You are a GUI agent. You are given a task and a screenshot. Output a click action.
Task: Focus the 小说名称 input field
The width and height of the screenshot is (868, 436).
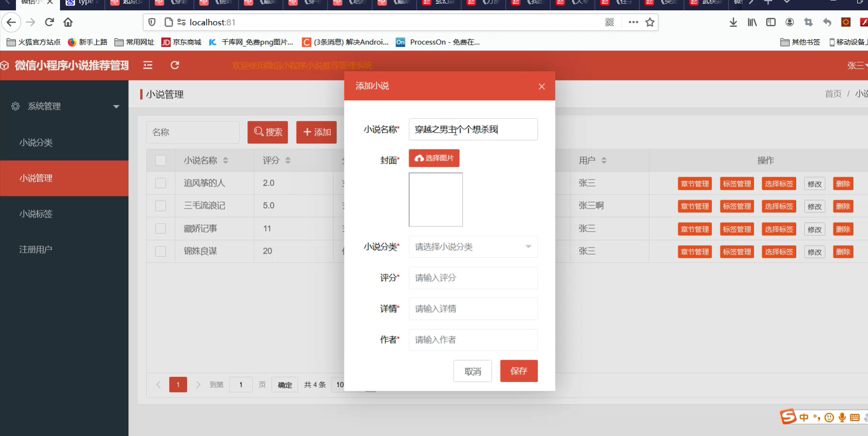(x=473, y=129)
